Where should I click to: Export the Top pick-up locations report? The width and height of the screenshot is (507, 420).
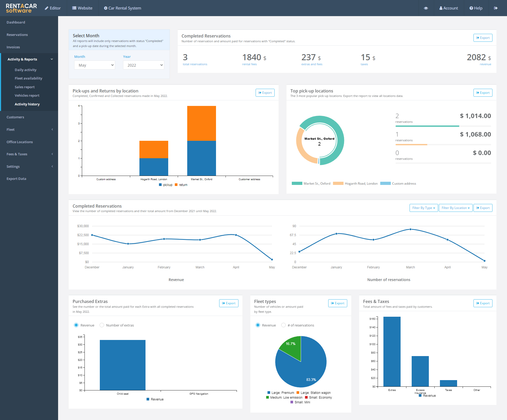483,93
